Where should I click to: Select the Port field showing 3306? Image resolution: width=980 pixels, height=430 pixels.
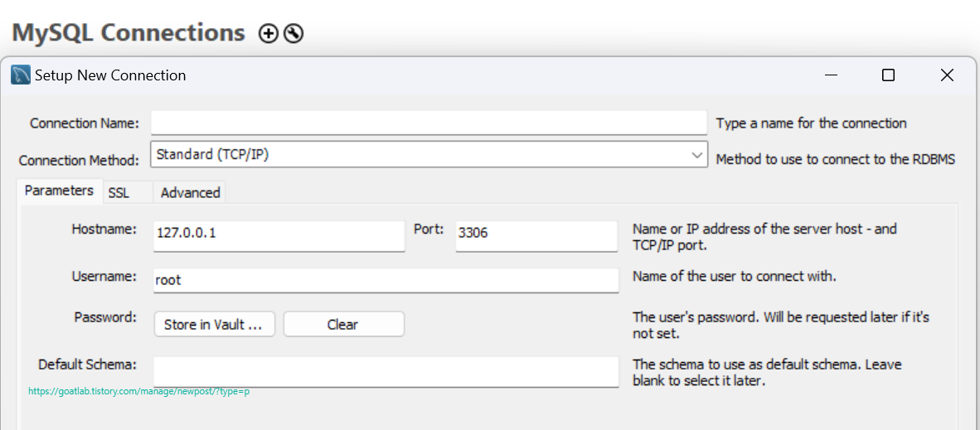(536, 236)
